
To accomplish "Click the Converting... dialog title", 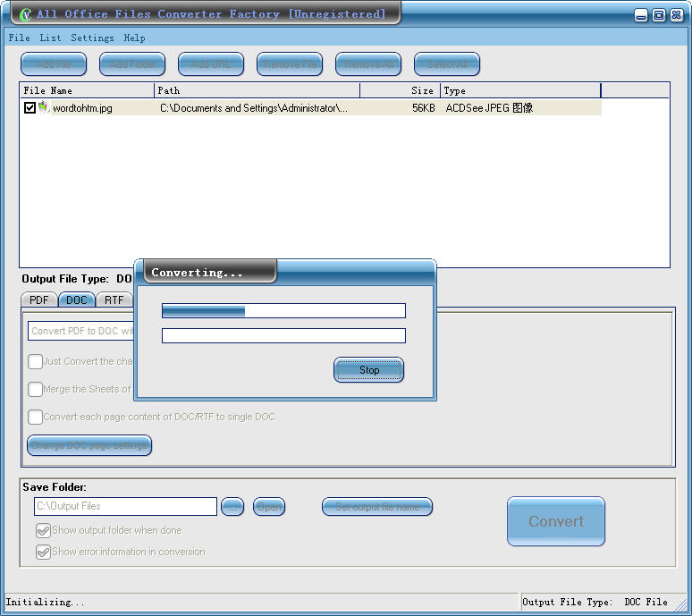I will 197,273.
